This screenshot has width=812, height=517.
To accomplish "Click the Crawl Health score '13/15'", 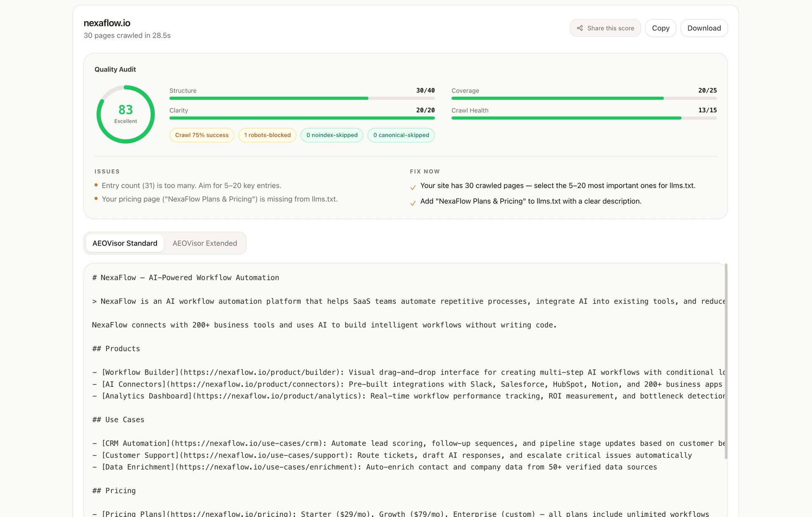I will tap(708, 110).
